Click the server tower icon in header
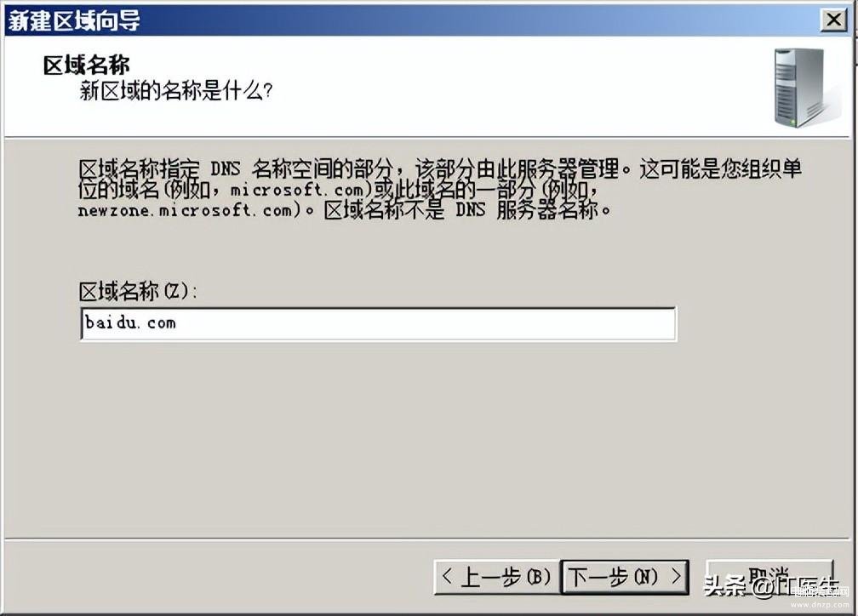This screenshot has height=616, width=858. tap(805, 88)
